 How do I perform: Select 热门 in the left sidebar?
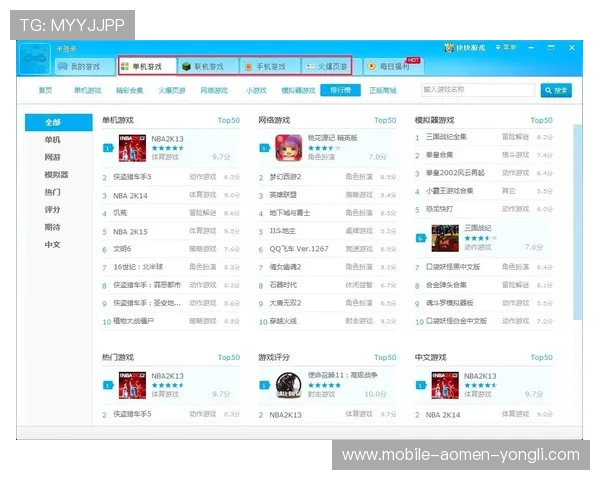point(52,192)
